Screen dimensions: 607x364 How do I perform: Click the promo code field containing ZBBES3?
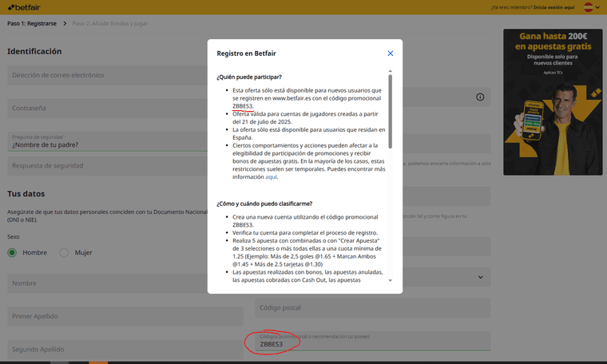[x=372, y=341]
